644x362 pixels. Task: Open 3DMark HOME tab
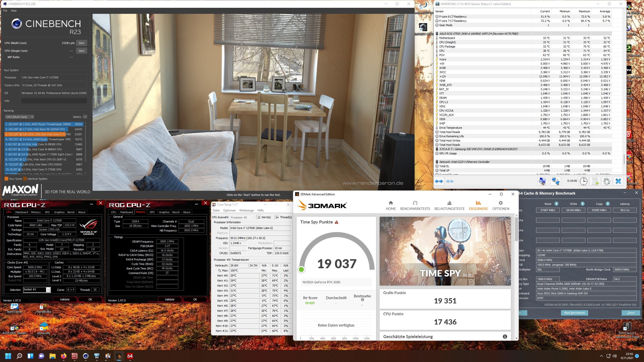click(391, 206)
